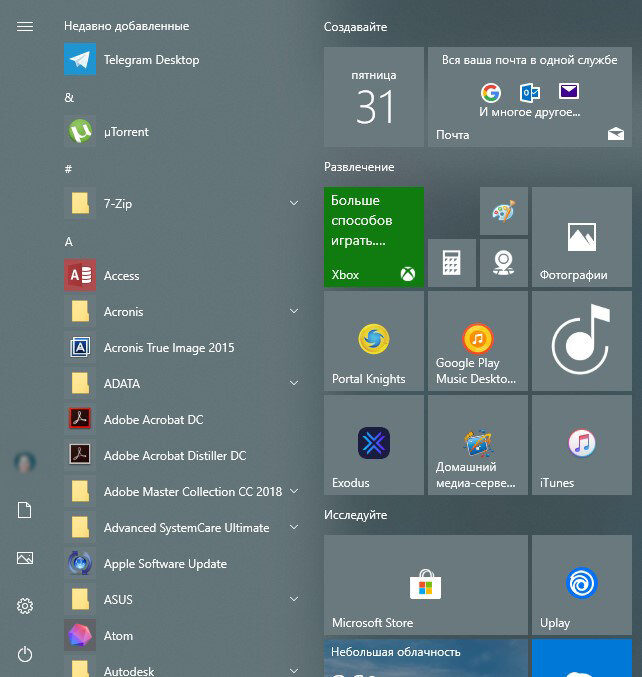The width and height of the screenshot is (642, 677).
Task: Open Adobe Acrobat DC
Action: pyautogui.click(x=181, y=419)
